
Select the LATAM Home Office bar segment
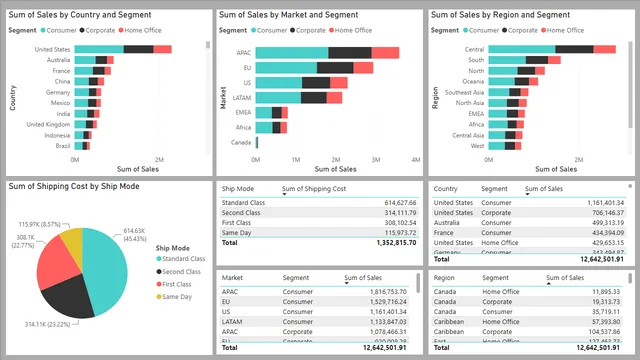334,98
